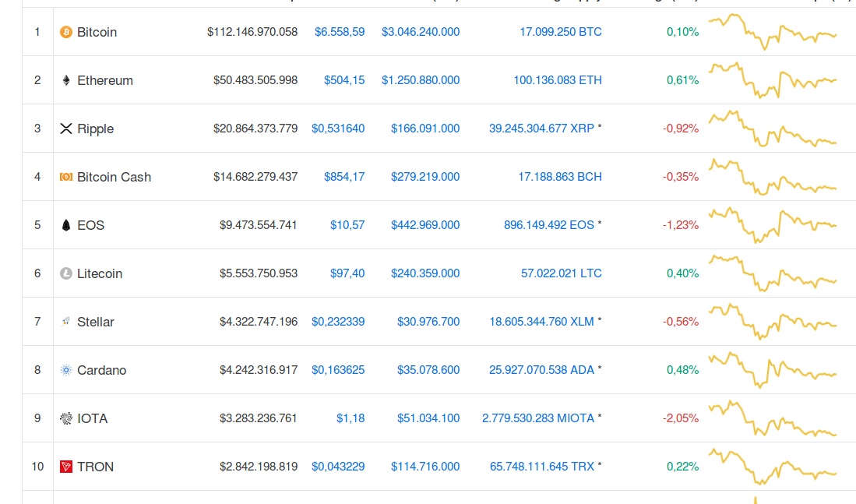View Bitcoin's 7-day sparkline chart
Viewport: 856px width, 504px height.
click(x=772, y=31)
